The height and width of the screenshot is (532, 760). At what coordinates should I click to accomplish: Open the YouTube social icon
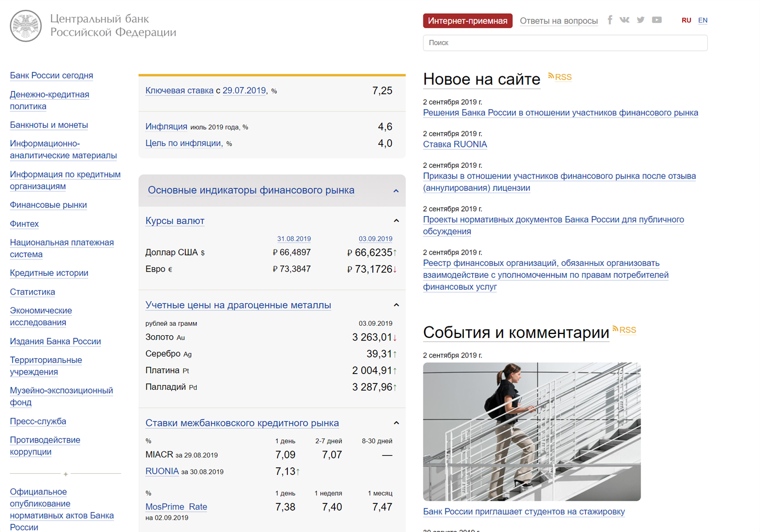[x=657, y=20]
